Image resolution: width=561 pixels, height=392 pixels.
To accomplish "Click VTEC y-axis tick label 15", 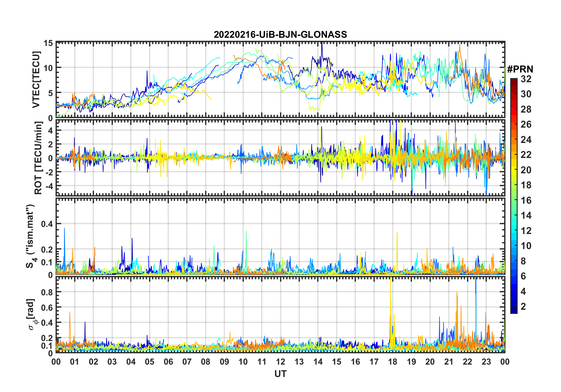I will point(48,43).
